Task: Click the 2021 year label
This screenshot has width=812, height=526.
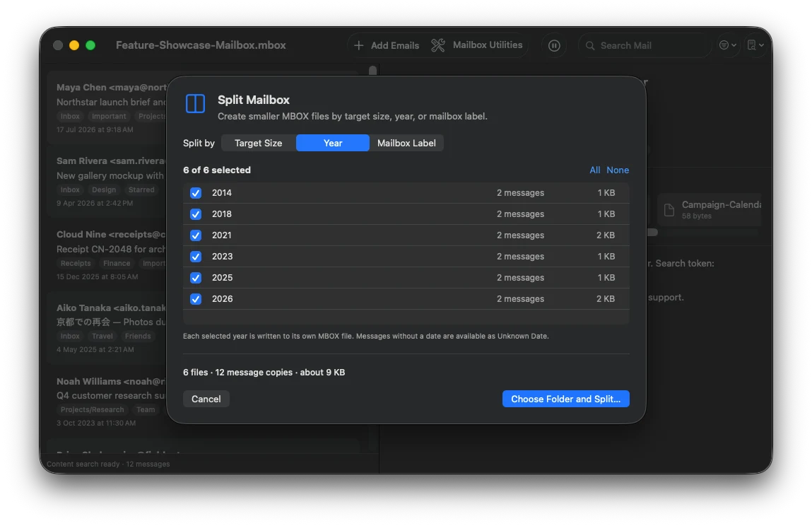Action: [x=222, y=235]
